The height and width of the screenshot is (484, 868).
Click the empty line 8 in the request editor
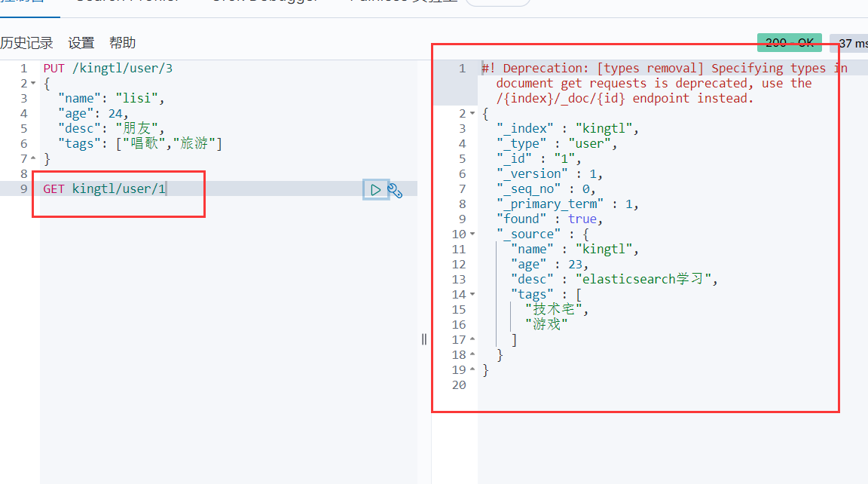(x=227, y=174)
